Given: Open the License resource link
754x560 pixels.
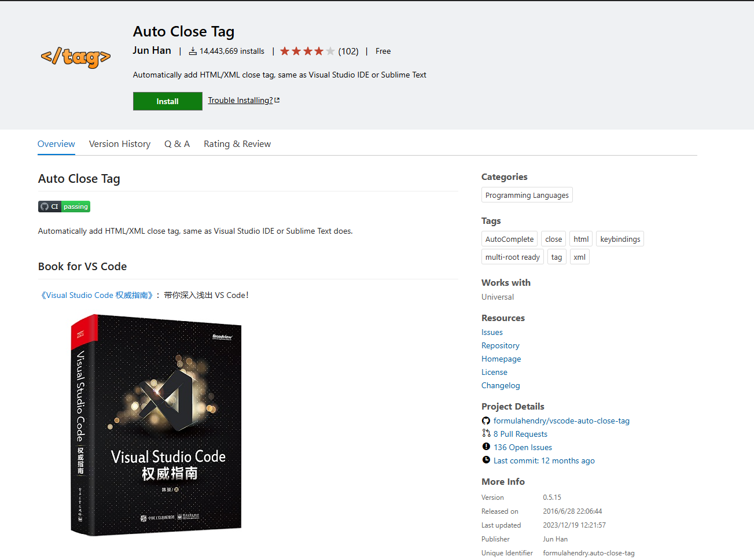Looking at the screenshot, I should 494,372.
